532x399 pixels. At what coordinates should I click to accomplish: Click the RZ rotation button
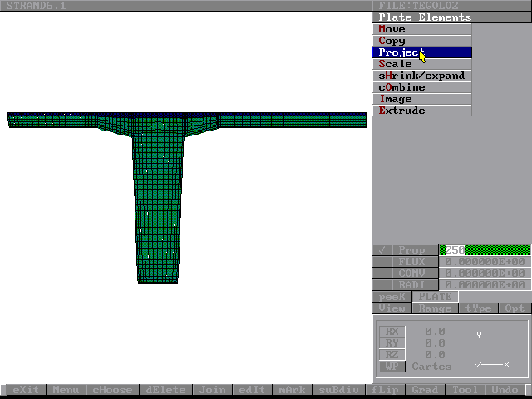pyautogui.click(x=392, y=355)
